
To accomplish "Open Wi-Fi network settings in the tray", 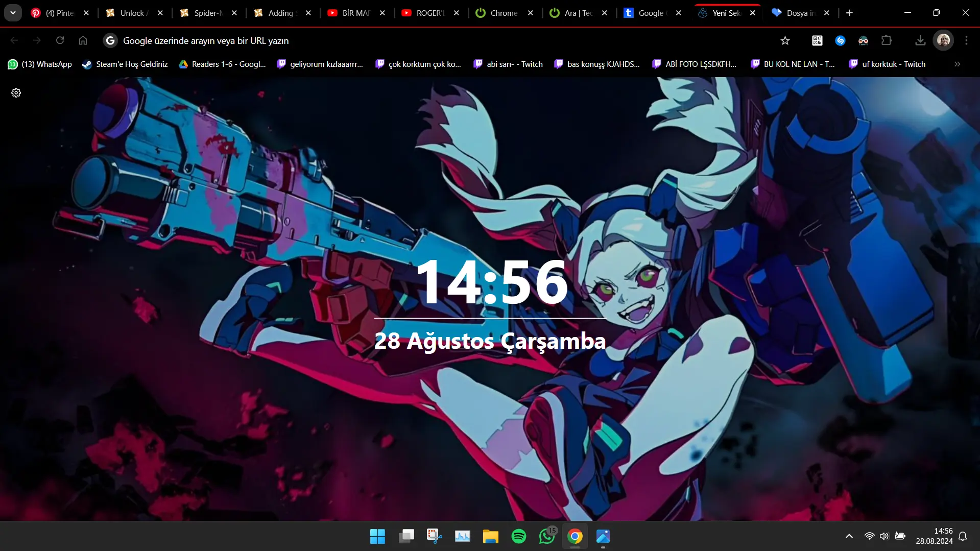I will click(x=869, y=536).
